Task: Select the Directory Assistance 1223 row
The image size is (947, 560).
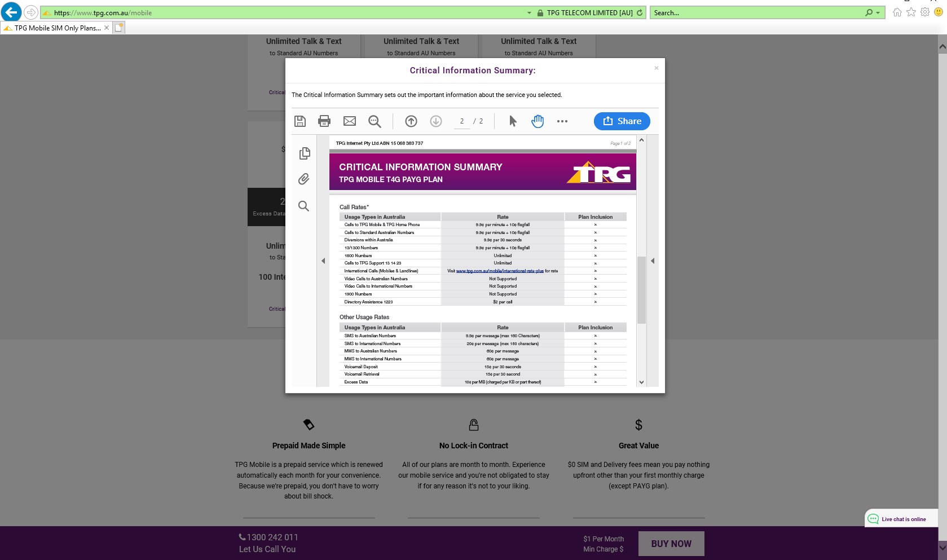Action: tap(483, 302)
